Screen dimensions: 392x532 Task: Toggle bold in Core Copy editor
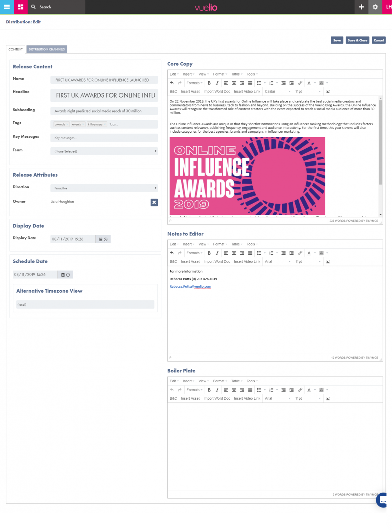point(209,83)
